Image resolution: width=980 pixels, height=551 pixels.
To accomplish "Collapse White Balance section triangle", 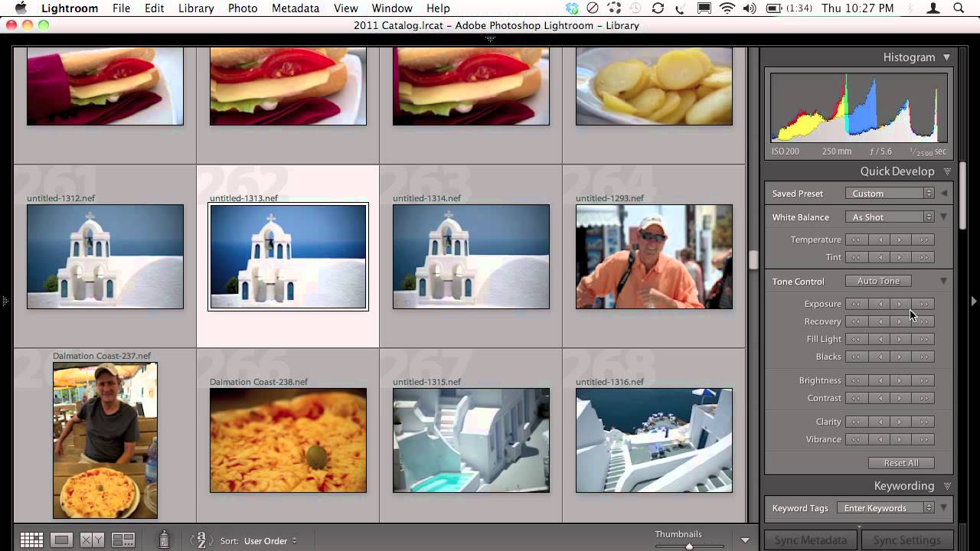I will (943, 217).
